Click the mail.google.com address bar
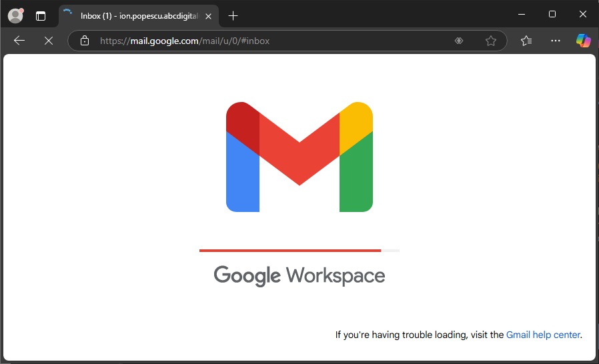This screenshot has height=364, width=599. click(267, 41)
